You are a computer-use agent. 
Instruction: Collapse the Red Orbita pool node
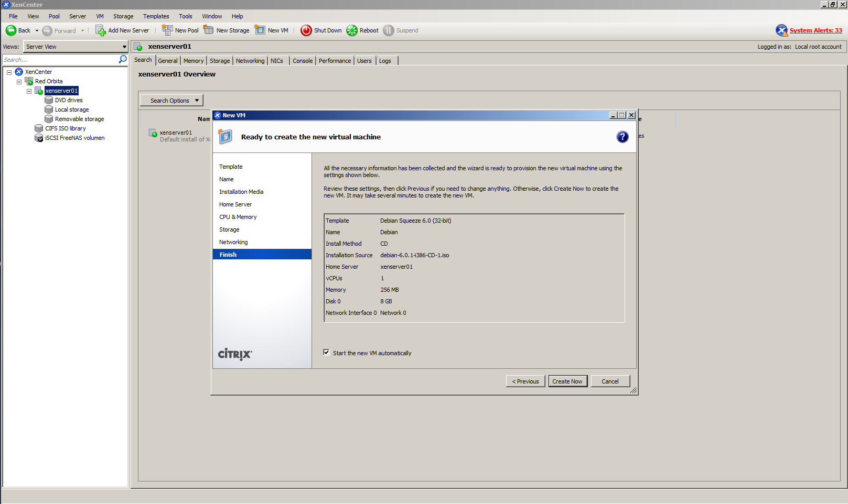(x=19, y=81)
